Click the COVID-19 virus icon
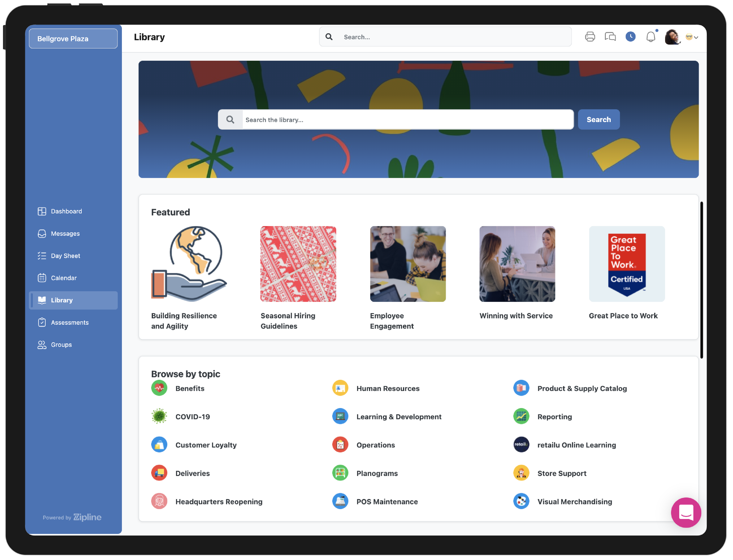The width and height of the screenshot is (733, 560). pyautogui.click(x=159, y=416)
